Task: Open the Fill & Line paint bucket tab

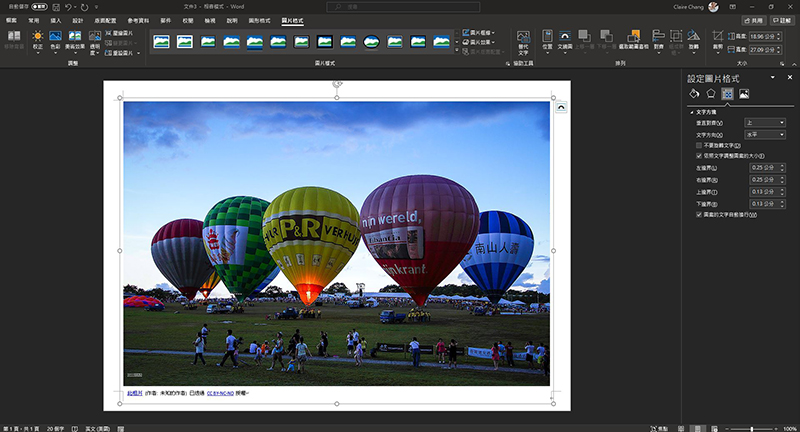Action: 694,94
